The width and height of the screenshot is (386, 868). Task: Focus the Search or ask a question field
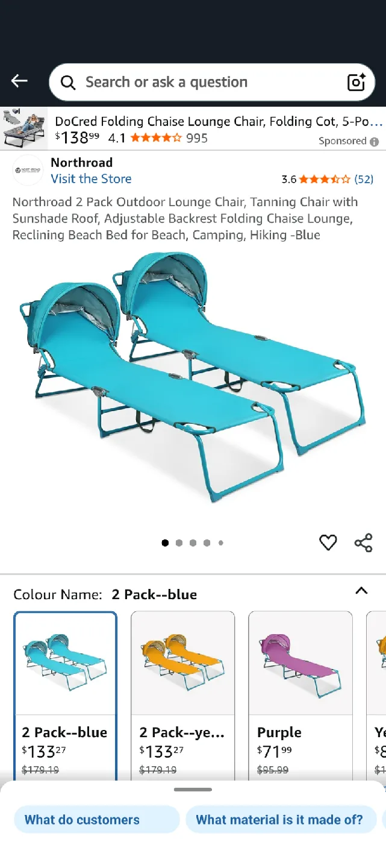[x=212, y=82]
